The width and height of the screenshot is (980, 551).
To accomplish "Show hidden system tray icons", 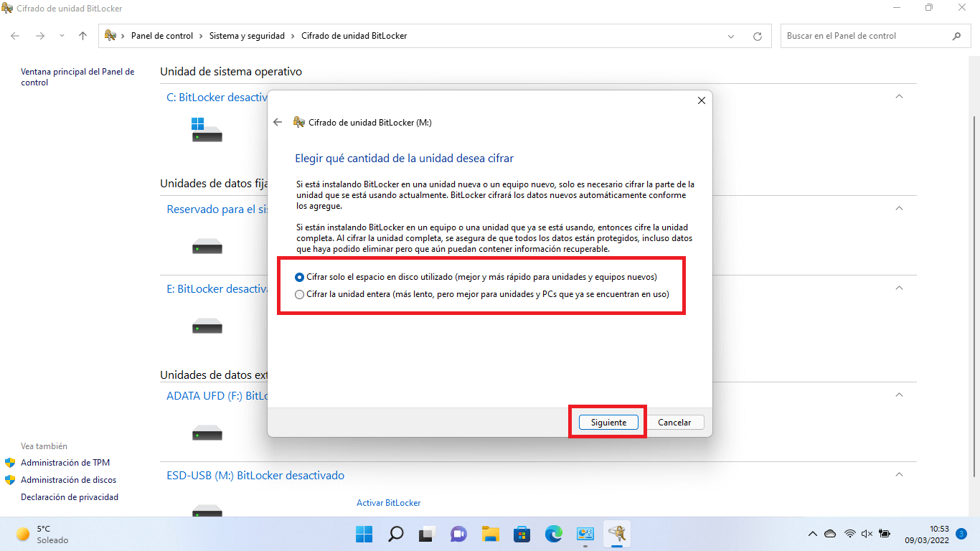I will click(812, 534).
